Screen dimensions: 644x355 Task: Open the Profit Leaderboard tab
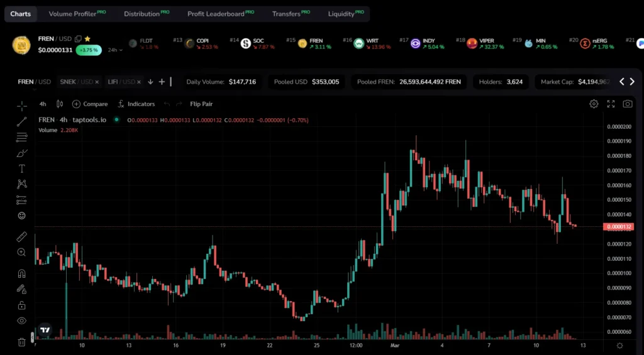click(221, 14)
